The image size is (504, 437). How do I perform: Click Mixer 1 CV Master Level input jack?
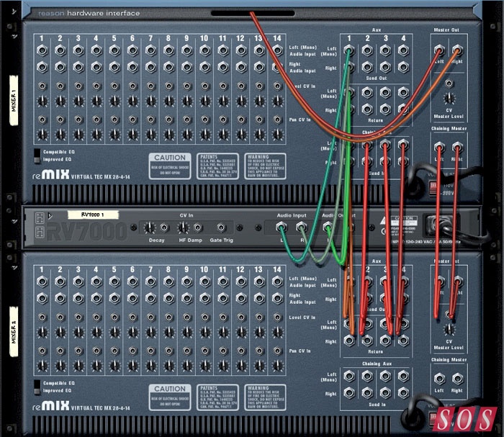tap(449, 84)
